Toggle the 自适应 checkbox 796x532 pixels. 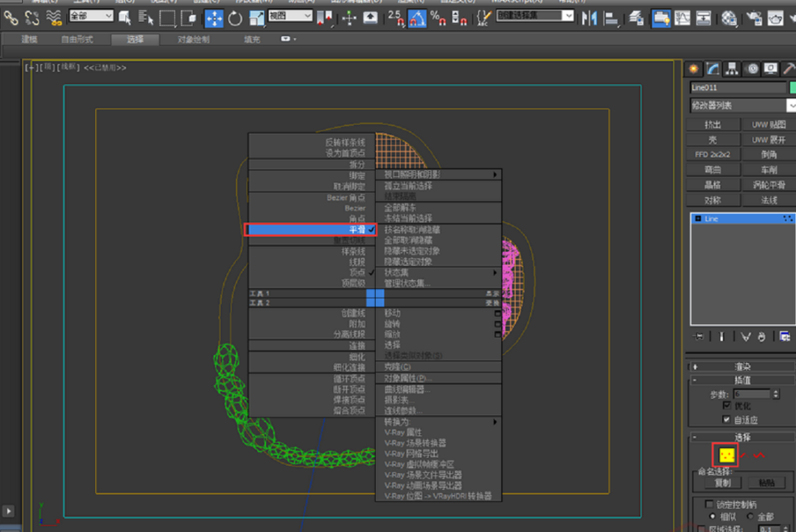[x=727, y=419]
